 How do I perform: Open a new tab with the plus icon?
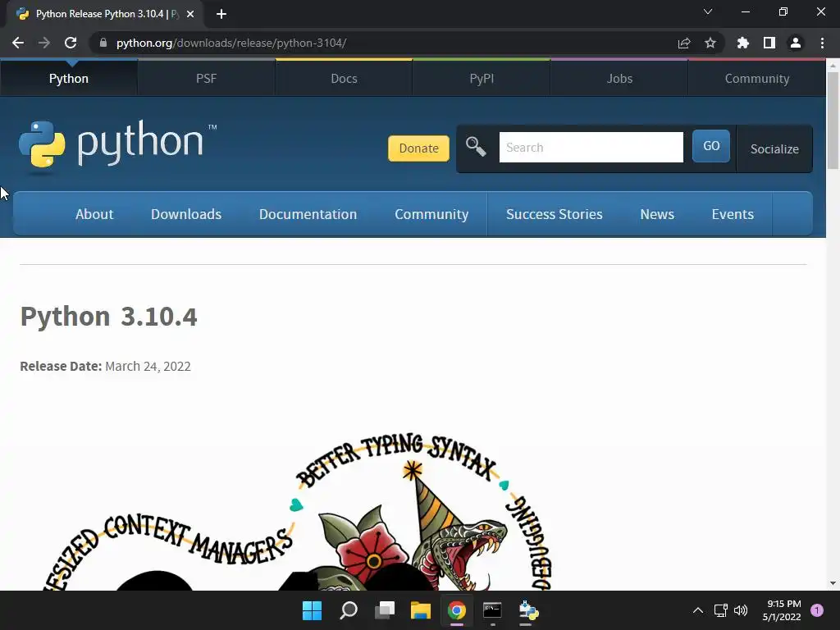[x=221, y=14]
